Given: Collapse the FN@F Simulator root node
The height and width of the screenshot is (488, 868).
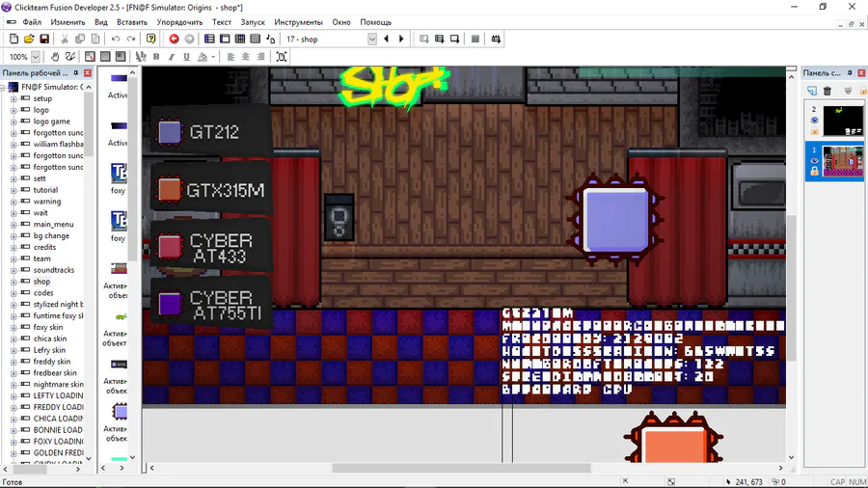Looking at the screenshot, I should point(3,87).
